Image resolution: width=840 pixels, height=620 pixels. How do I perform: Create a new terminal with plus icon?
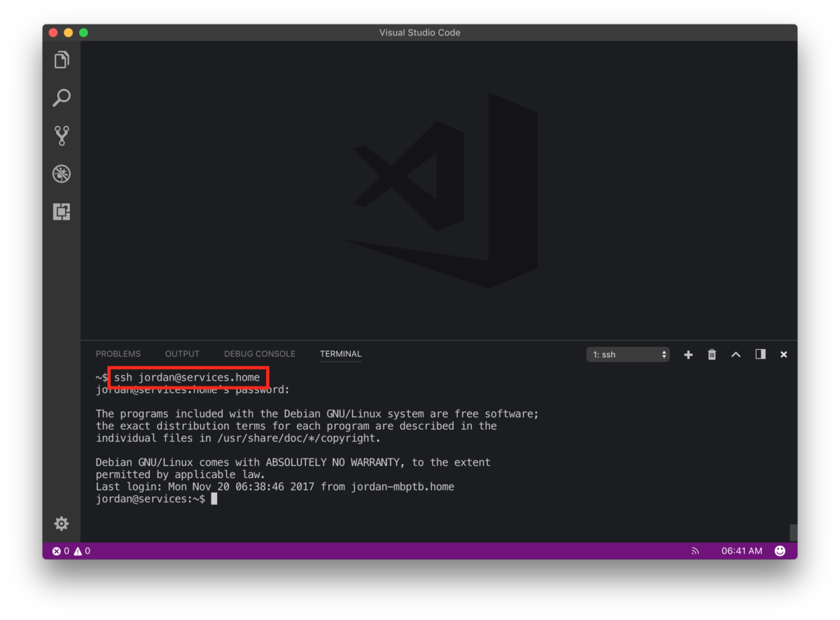(x=688, y=355)
